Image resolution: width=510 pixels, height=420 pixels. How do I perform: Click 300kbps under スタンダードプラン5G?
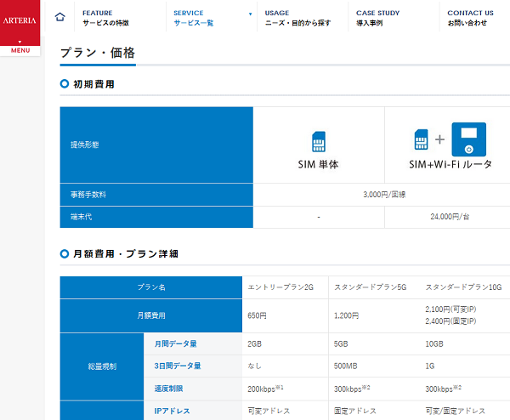[x=352, y=389]
